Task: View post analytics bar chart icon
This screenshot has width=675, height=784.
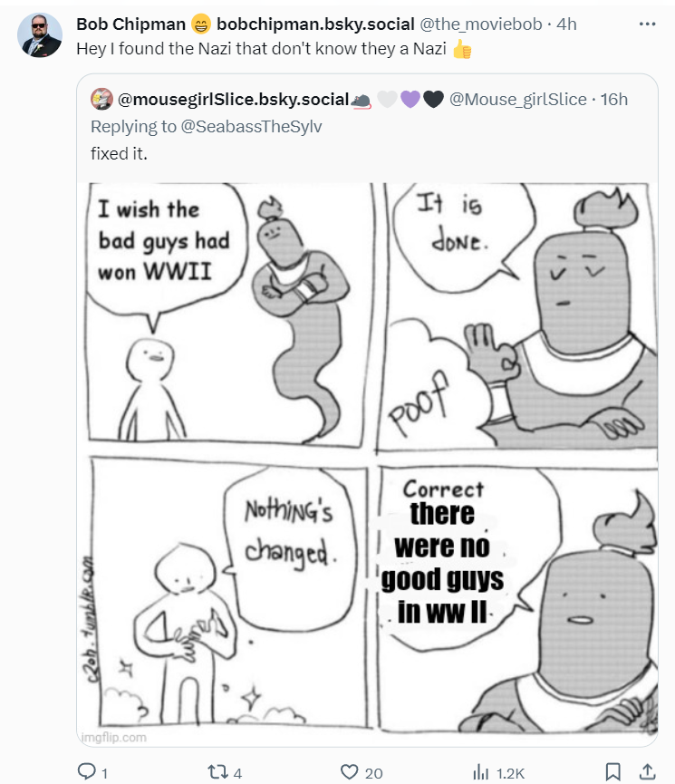Action: [480, 772]
